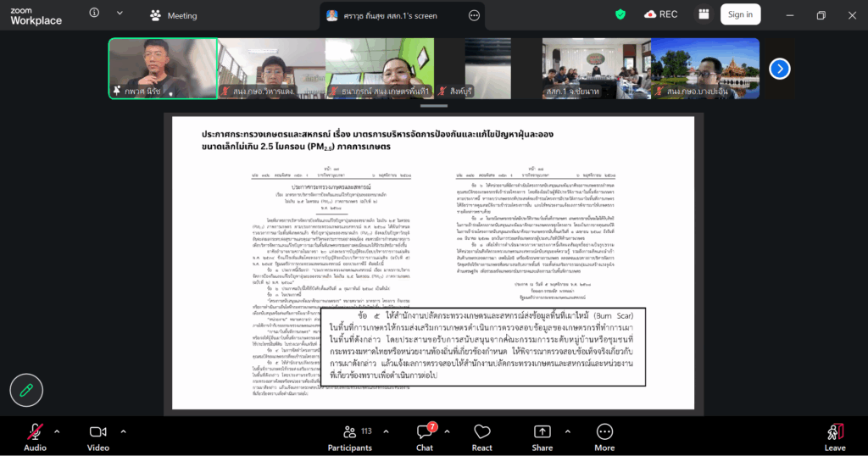Open the Participants panel

(x=349, y=432)
